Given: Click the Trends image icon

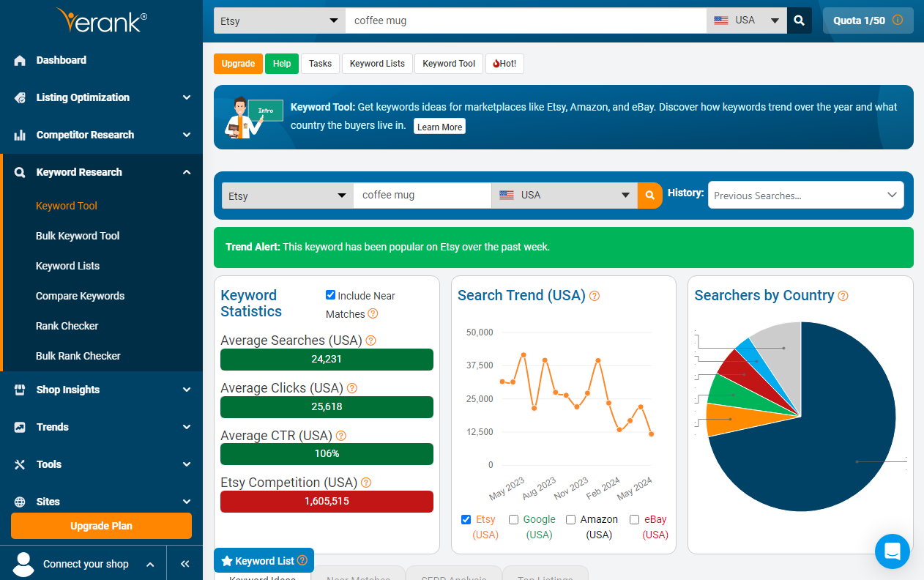Looking at the screenshot, I should pyautogui.click(x=20, y=428).
